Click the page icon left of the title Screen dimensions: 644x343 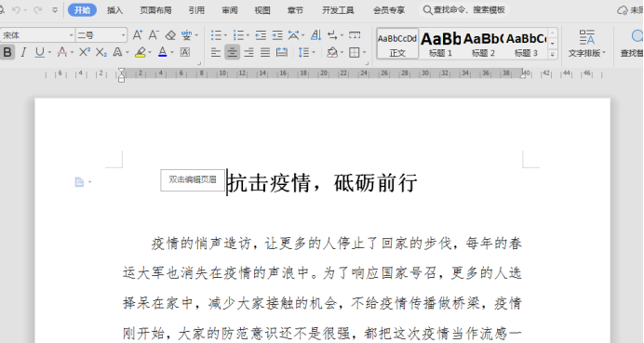point(79,182)
